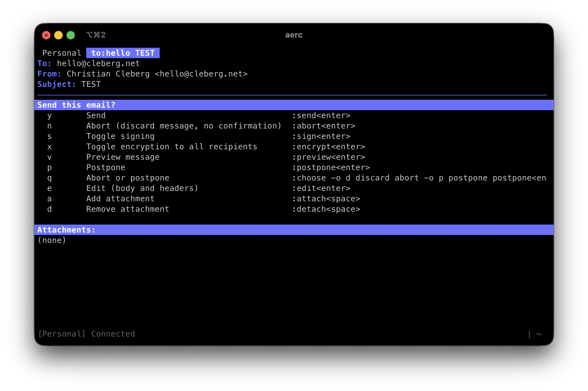Image resolution: width=588 pixels, height=391 pixels.
Task: Click the [Personal] Connected status indicator
Action: tap(86, 333)
